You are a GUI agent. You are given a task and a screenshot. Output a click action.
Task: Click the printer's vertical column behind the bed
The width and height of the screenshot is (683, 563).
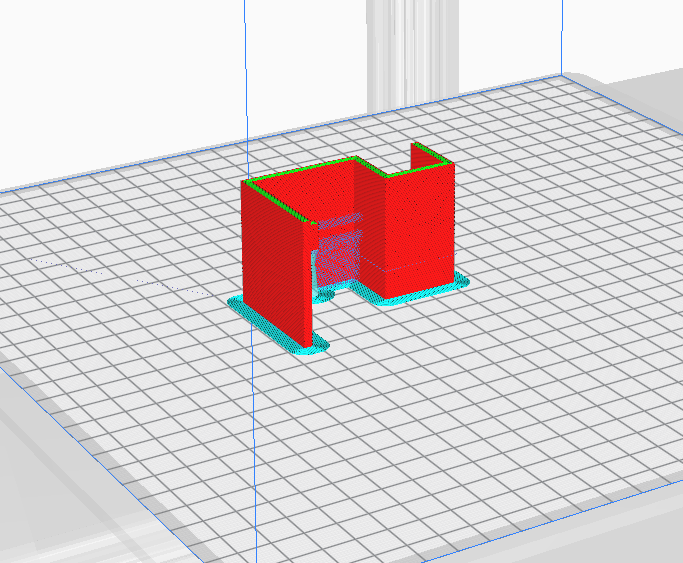(x=403, y=50)
